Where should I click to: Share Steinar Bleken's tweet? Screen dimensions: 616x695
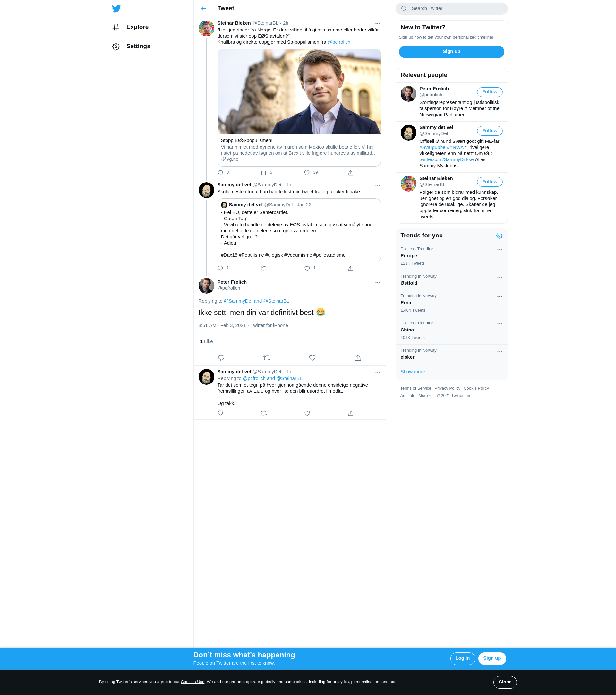[350, 173]
